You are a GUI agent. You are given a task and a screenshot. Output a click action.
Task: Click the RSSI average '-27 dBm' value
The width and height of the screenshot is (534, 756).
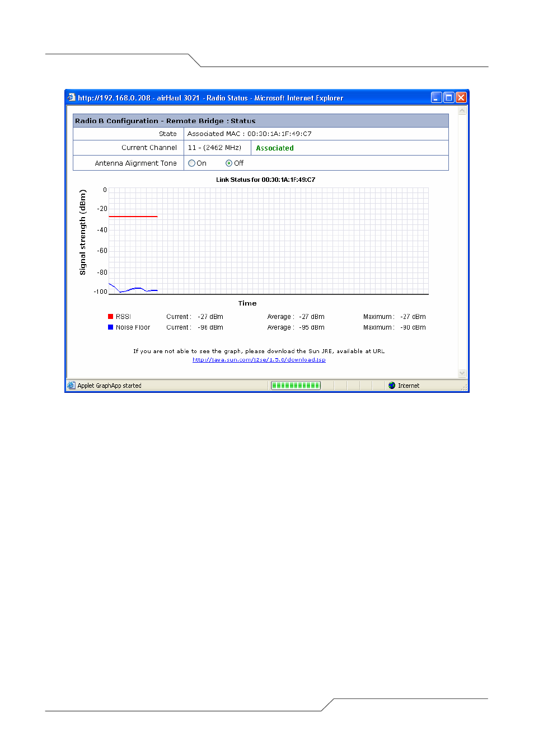coord(312,317)
